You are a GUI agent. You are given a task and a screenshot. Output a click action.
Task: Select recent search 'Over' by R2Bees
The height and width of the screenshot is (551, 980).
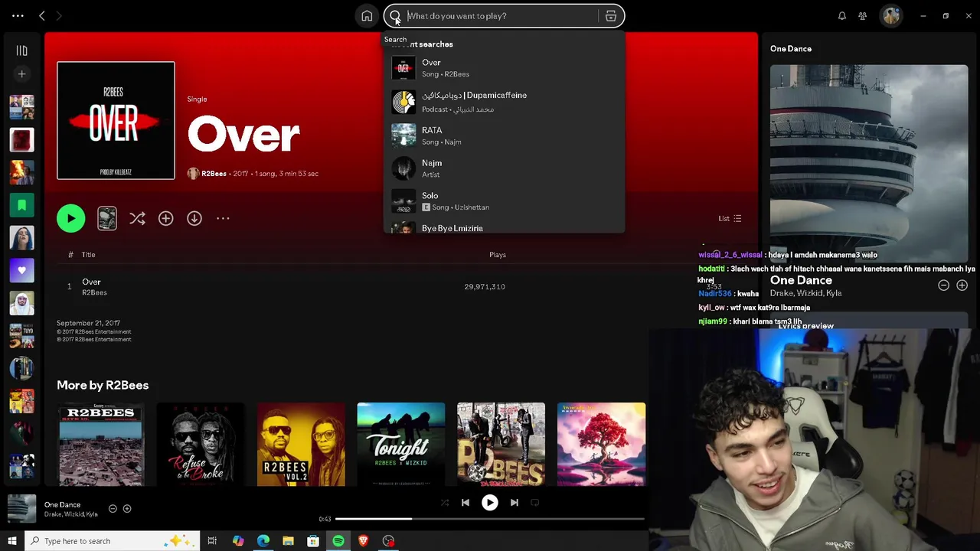click(x=504, y=68)
